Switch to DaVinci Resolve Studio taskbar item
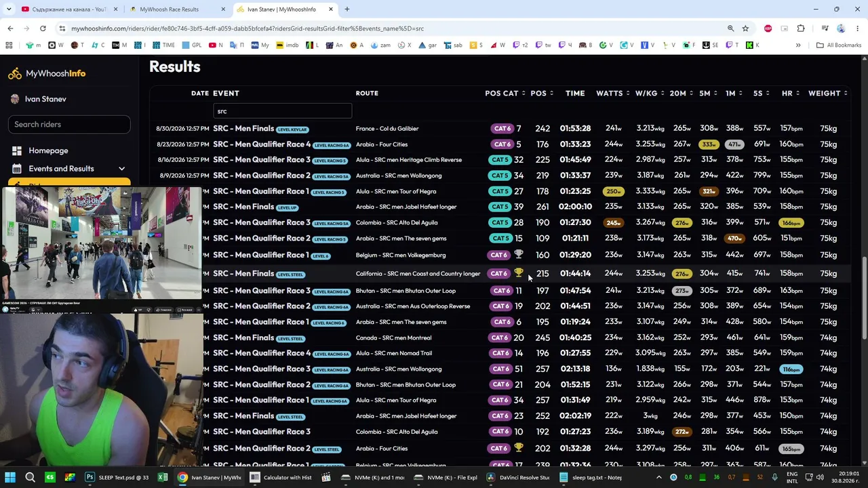This screenshot has height=488, width=868. pos(518,477)
